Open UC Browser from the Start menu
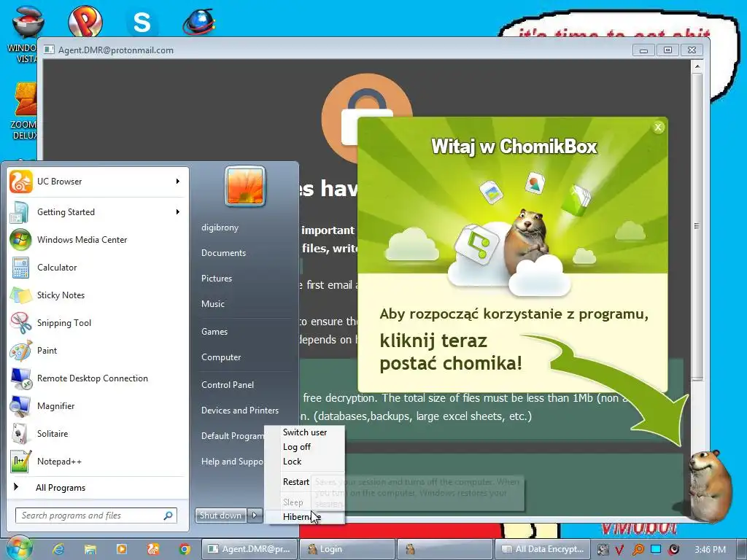The height and width of the screenshot is (560, 747). tap(98, 182)
